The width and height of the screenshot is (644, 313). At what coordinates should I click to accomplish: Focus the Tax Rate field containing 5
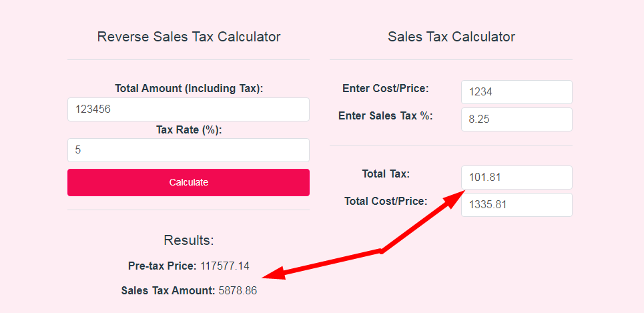pos(188,150)
